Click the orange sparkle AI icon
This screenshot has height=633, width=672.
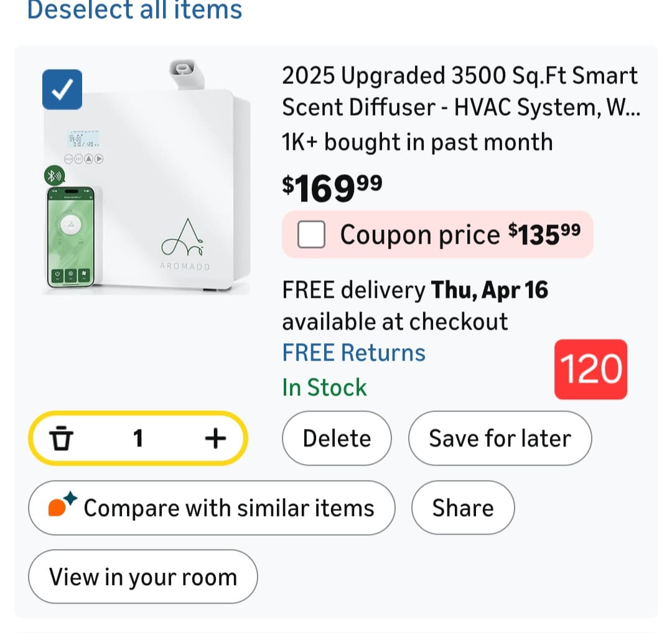62,506
